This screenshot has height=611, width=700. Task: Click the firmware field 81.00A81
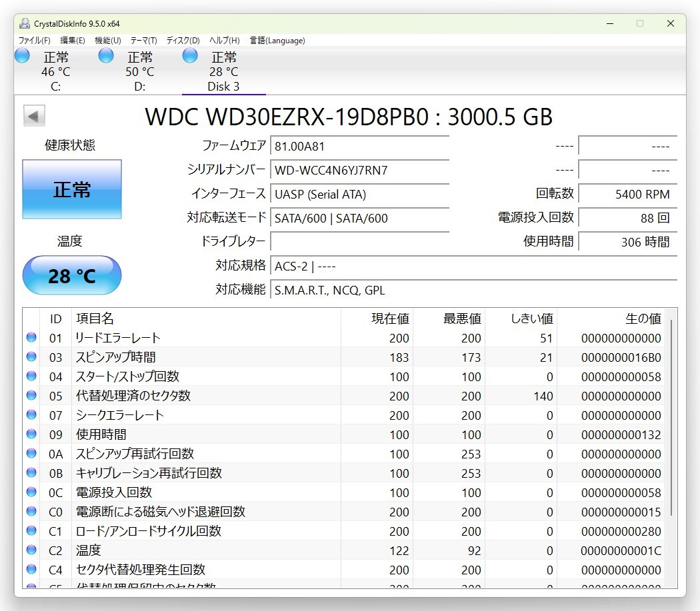pyautogui.click(x=359, y=146)
